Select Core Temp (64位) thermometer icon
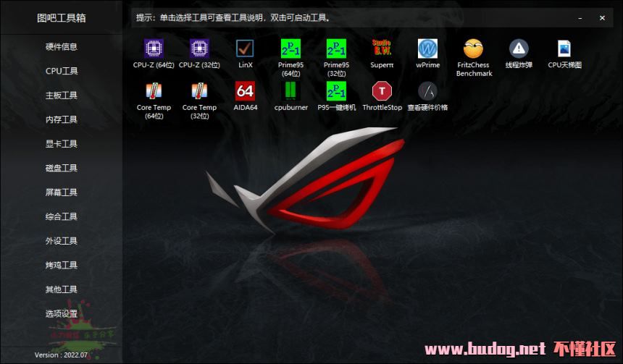The width and height of the screenshot is (623, 364). [x=154, y=91]
